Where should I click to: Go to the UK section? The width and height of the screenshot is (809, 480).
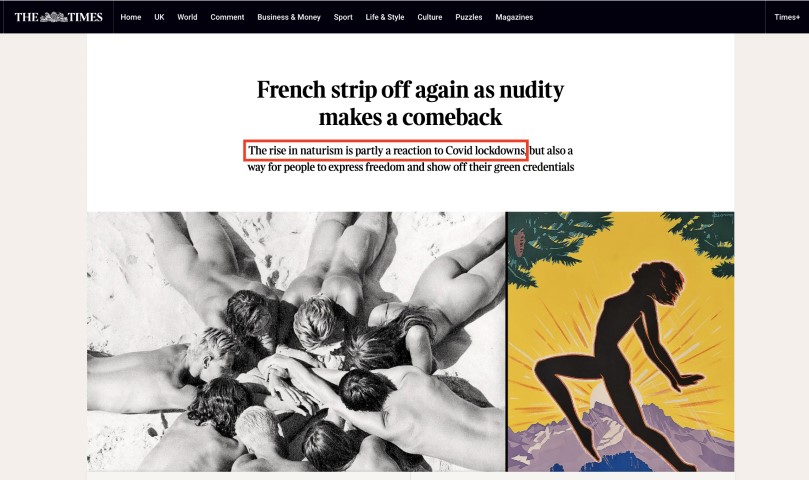point(159,17)
